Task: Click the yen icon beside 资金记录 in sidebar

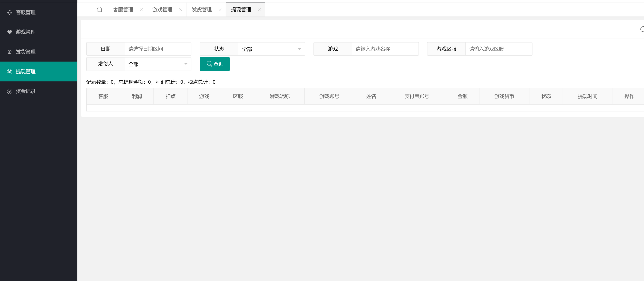Action: [x=10, y=91]
